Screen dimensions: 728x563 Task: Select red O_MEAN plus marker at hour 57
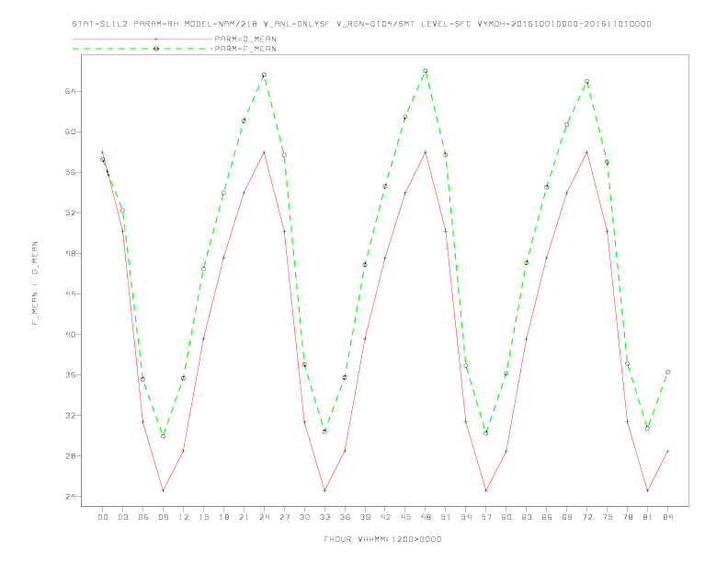click(486, 490)
